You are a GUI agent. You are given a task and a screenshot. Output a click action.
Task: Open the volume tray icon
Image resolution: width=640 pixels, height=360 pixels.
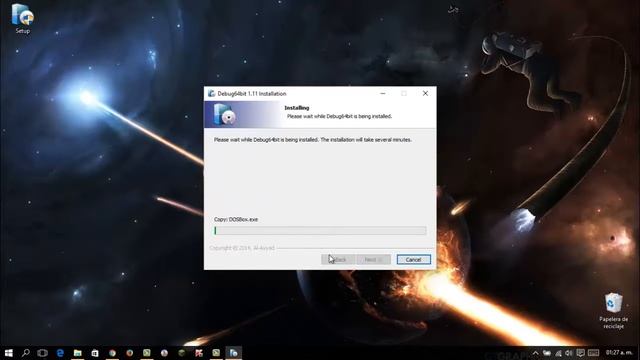coord(569,353)
